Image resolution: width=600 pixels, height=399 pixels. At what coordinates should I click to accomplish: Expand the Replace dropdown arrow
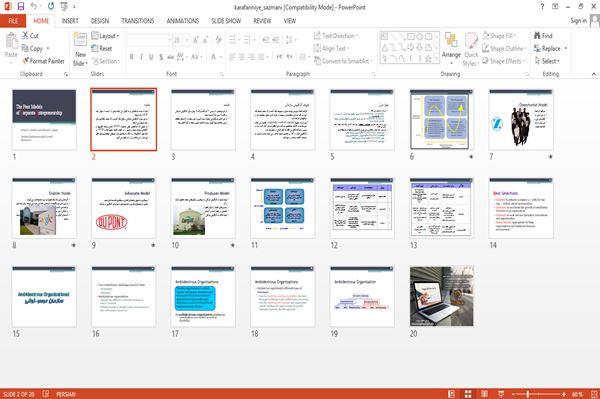click(566, 49)
